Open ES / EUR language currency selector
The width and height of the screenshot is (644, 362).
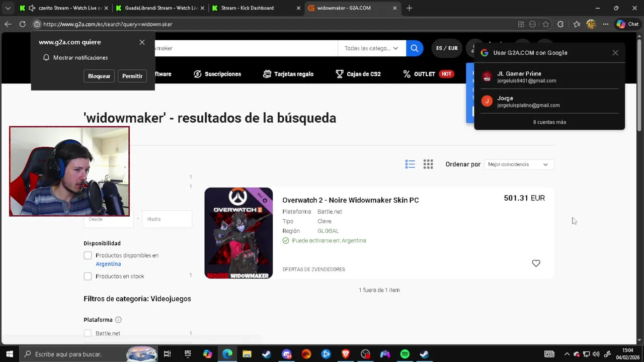tap(447, 48)
